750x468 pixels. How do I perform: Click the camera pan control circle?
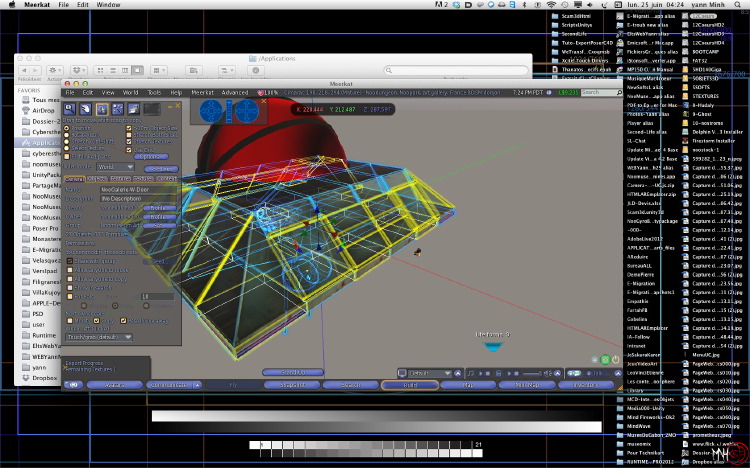[247, 111]
